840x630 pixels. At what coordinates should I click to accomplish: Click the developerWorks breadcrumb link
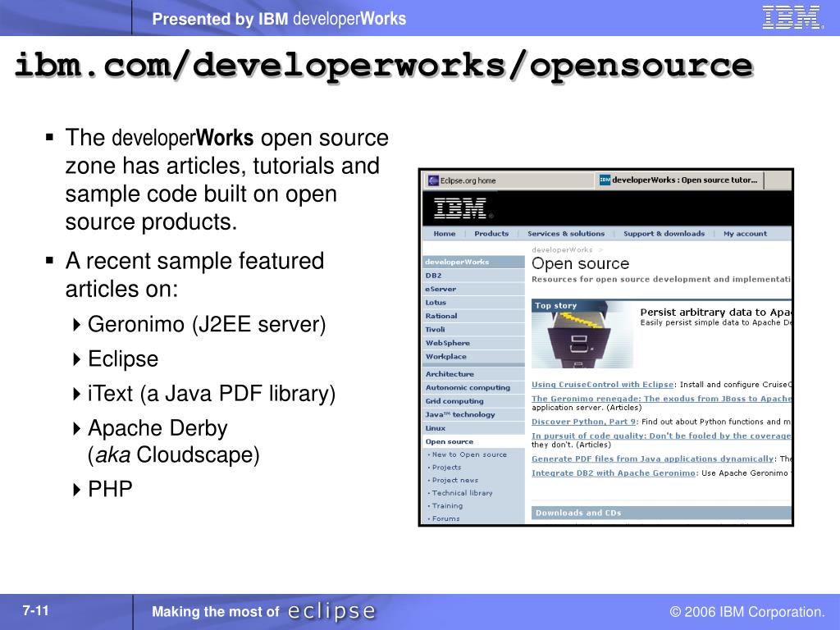point(562,249)
